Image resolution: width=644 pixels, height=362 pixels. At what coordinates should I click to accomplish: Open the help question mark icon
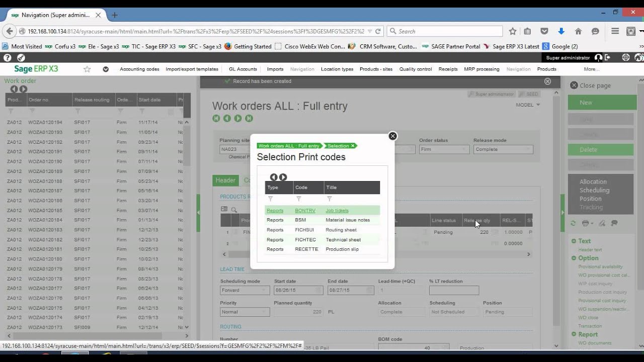point(7,58)
